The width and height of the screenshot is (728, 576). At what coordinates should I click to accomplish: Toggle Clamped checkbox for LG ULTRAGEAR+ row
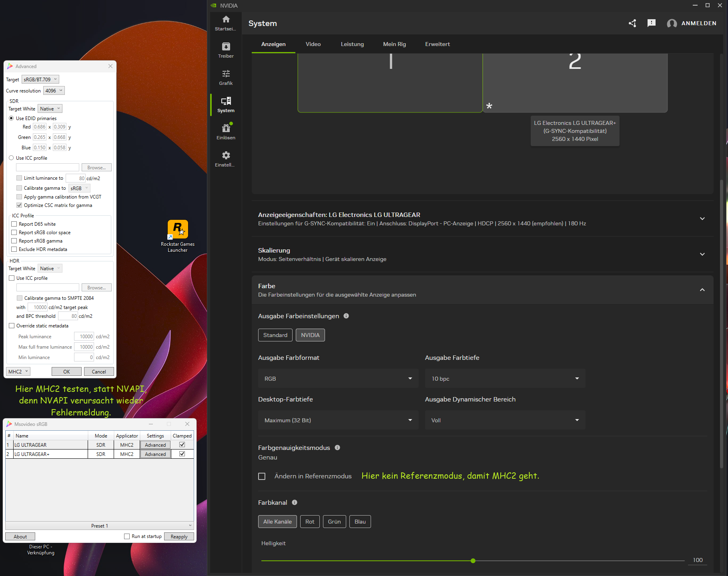pyautogui.click(x=182, y=454)
